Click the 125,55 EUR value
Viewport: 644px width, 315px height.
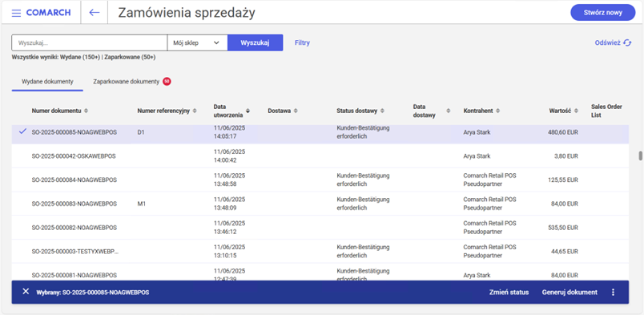point(562,180)
